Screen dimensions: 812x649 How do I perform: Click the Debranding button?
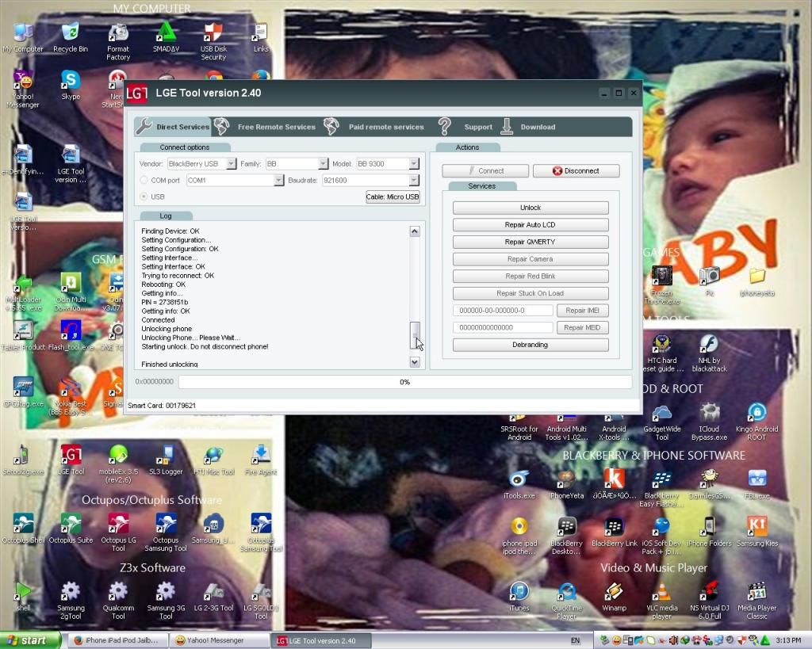pyautogui.click(x=530, y=345)
